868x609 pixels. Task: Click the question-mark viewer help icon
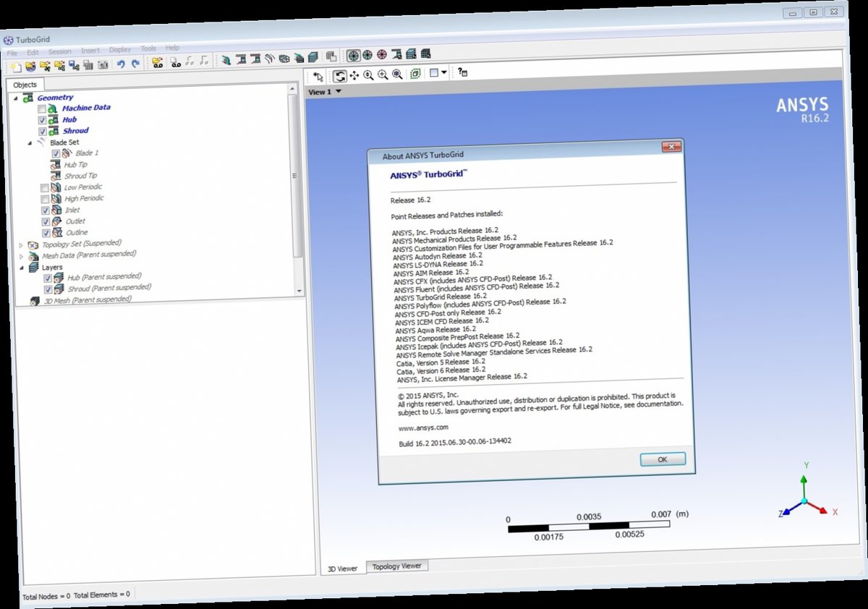click(x=462, y=72)
